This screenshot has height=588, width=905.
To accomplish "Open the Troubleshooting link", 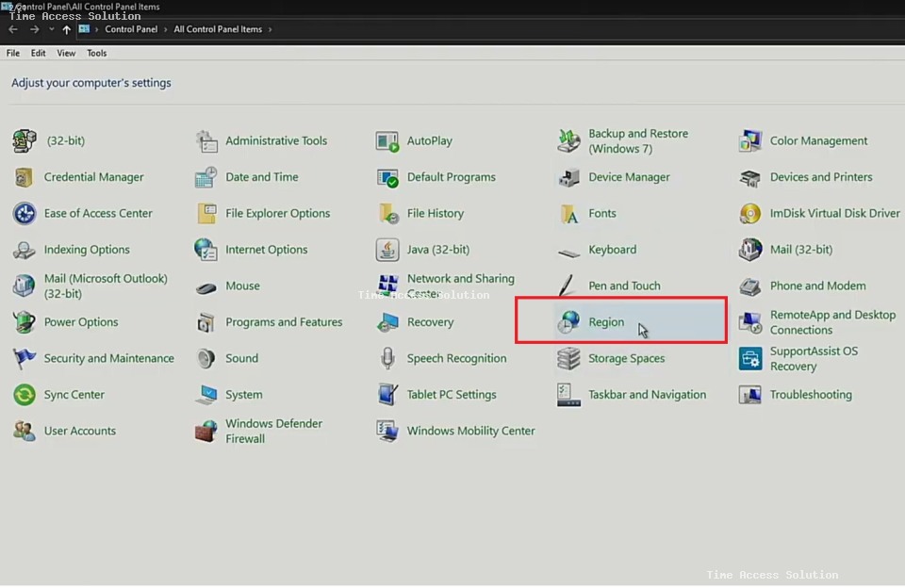I will (x=811, y=395).
